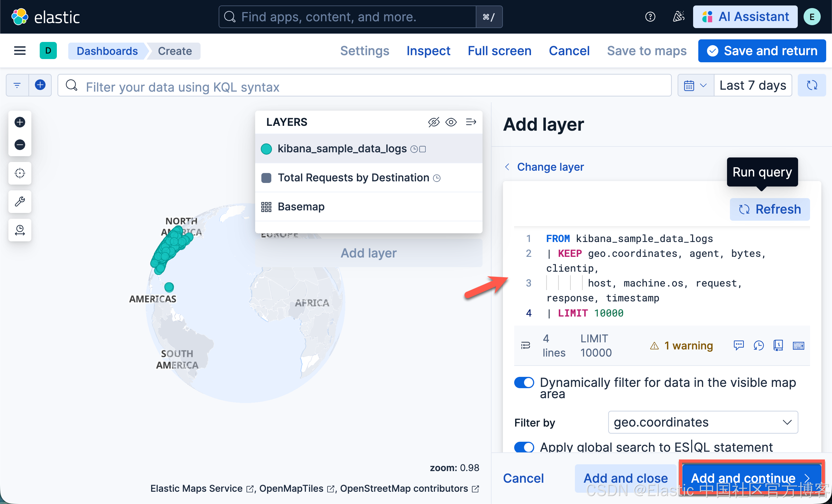
Task: Open the Inspect menu item
Action: point(428,51)
